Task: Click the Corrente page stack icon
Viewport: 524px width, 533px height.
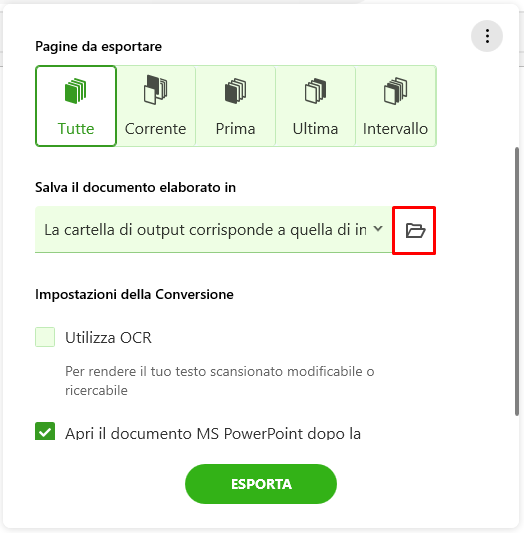Action: click(x=155, y=90)
